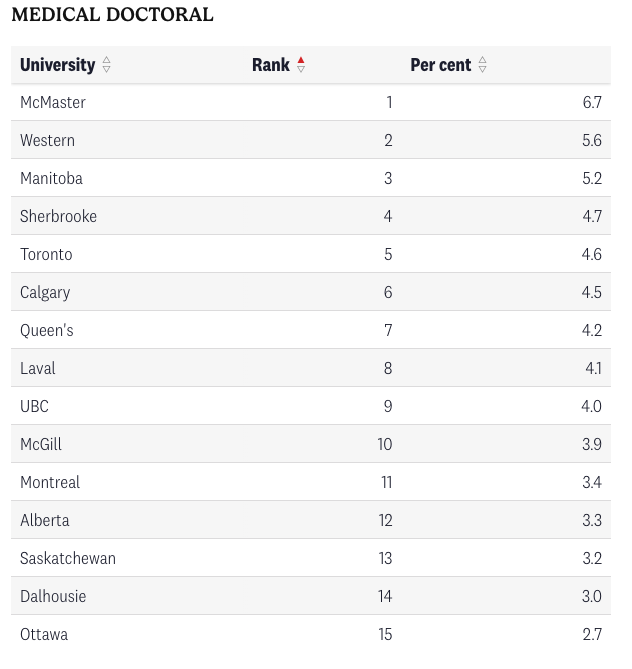This screenshot has width=632, height=669.
Task: Click the UBC university entry
Action: 34,406
